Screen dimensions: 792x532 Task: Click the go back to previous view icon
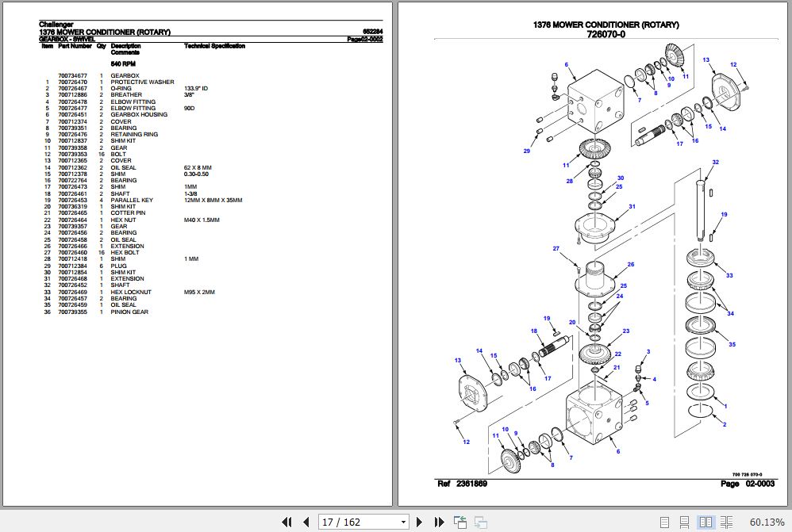[x=460, y=522]
